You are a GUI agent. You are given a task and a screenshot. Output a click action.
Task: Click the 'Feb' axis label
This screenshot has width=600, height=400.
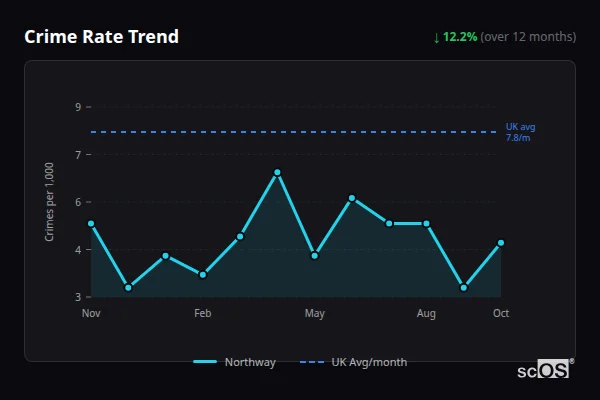click(x=203, y=313)
